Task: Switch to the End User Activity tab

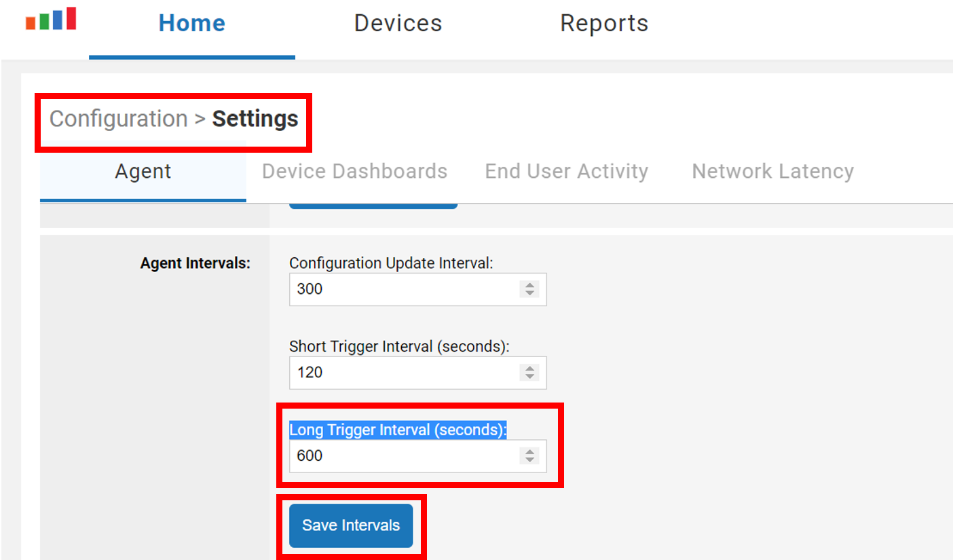Action: click(x=566, y=172)
